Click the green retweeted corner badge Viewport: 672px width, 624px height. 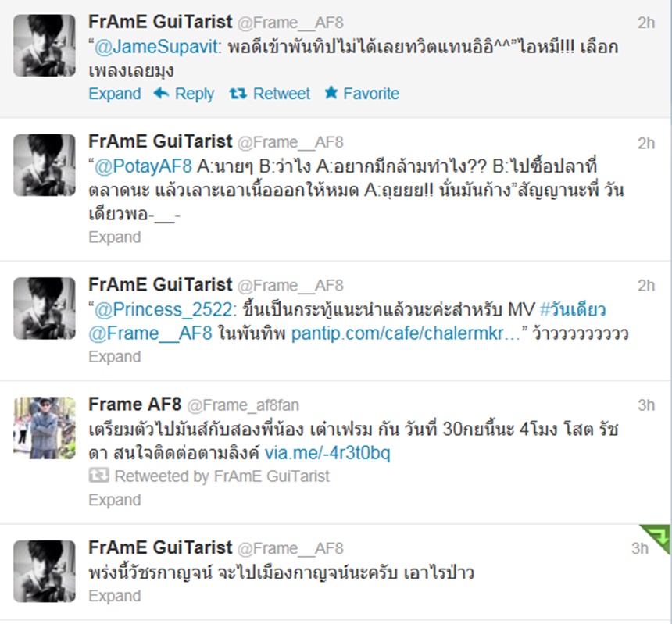click(656, 538)
